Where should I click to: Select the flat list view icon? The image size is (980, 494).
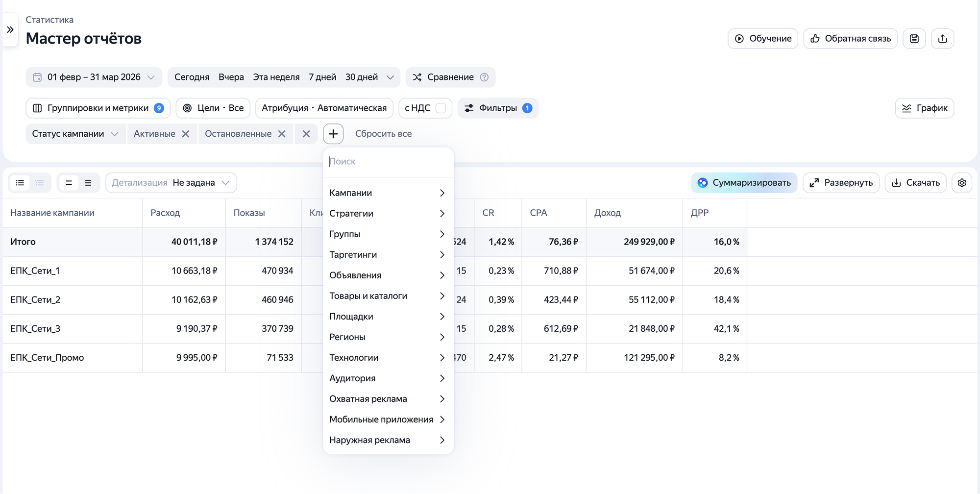(x=20, y=183)
